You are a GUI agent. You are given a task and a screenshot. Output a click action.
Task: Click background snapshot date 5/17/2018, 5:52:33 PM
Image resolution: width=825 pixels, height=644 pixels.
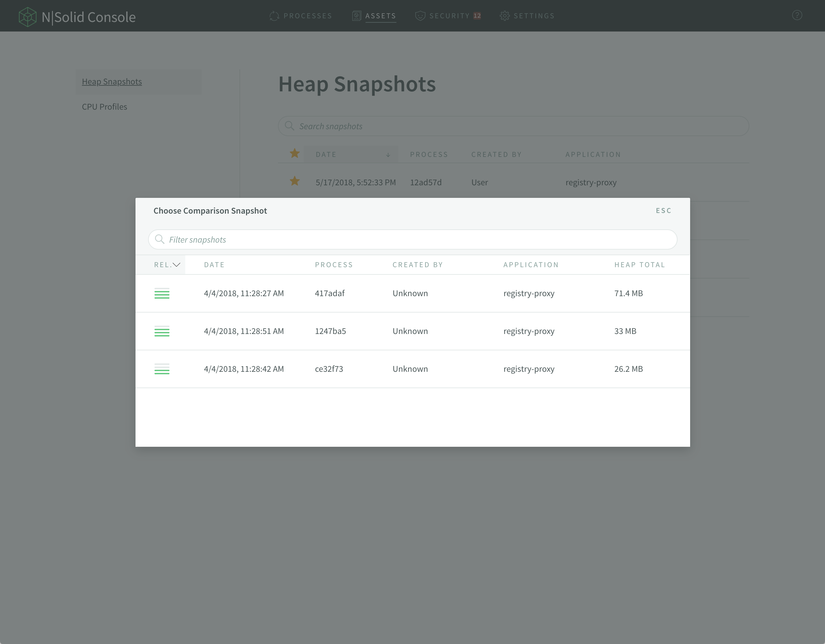coord(355,182)
